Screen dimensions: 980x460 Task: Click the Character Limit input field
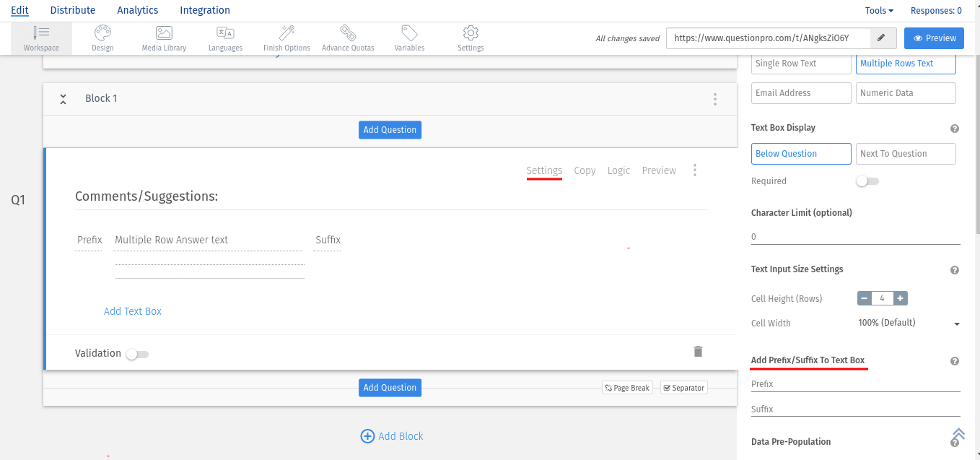click(x=855, y=237)
